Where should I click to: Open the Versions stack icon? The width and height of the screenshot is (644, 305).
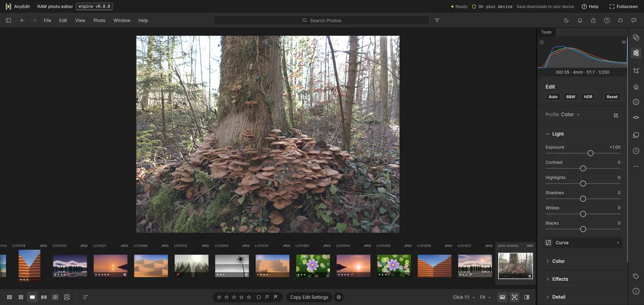[x=636, y=135]
